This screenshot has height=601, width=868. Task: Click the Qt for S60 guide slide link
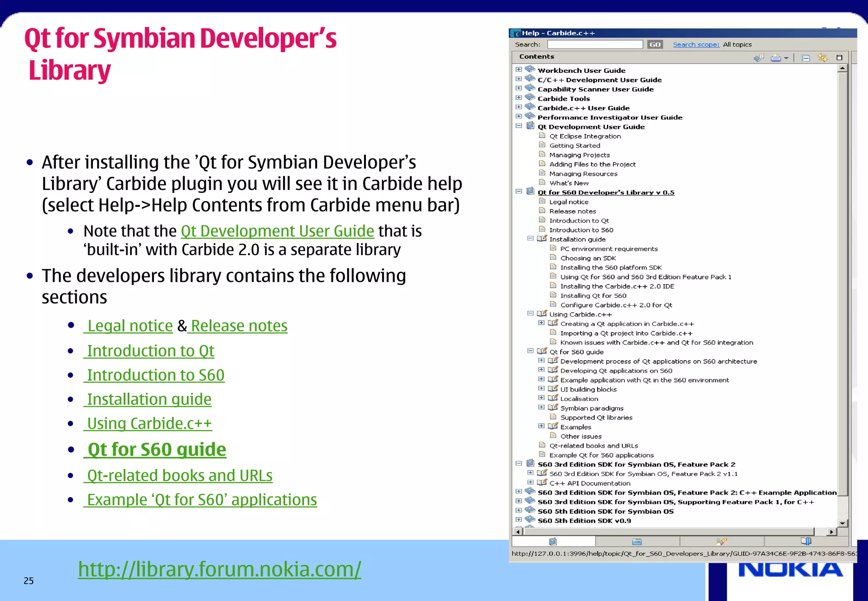pos(155,449)
